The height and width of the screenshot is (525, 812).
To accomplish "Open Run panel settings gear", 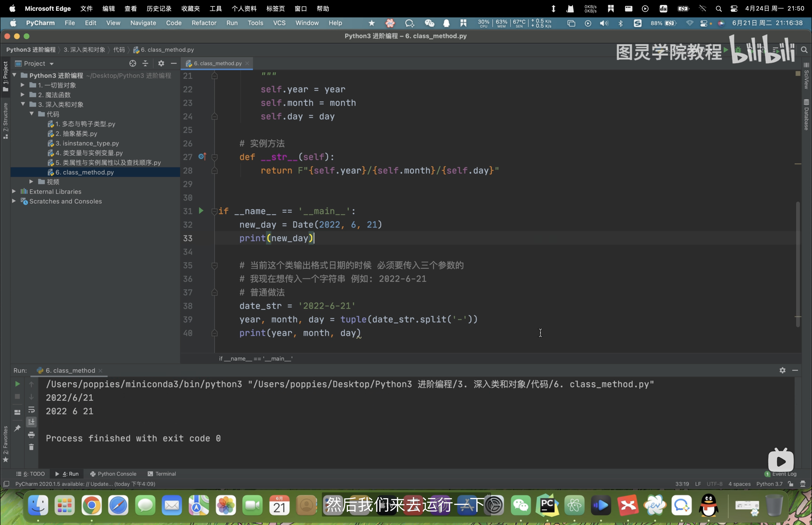I will pyautogui.click(x=782, y=370).
